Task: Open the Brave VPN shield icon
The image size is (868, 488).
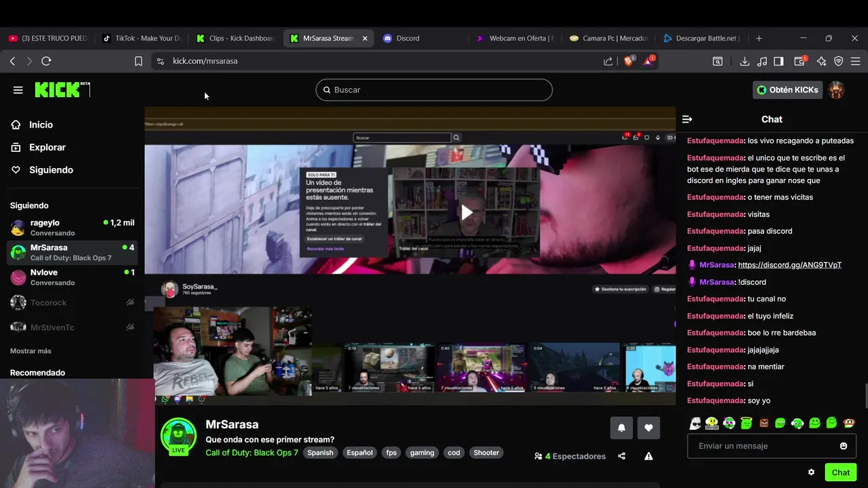Action: point(838,61)
